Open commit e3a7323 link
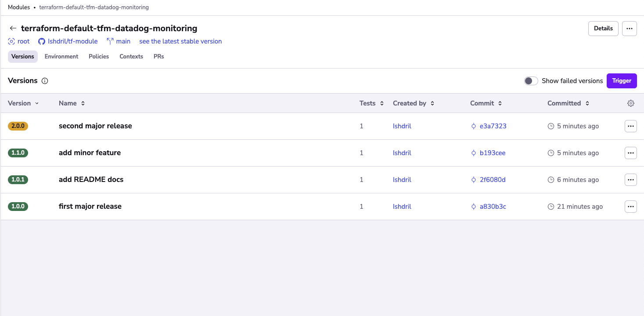The width and height of the screenshot is (644, 316). point(493,126)
